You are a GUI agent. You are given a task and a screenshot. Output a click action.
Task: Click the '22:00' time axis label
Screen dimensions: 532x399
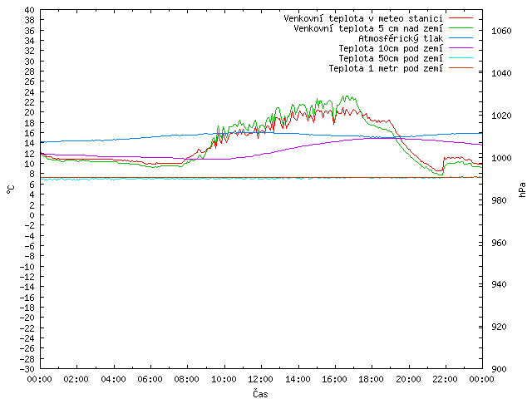point(446,379)
